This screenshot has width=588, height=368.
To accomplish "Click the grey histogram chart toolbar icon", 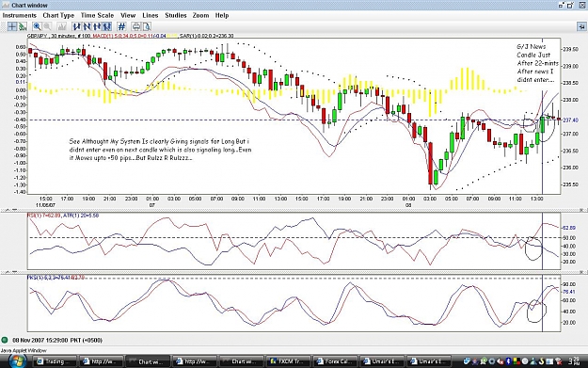I will (61, 26).
